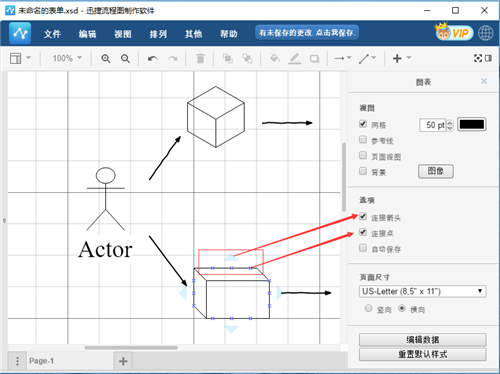Click the vertical canvas scrollbar
This screenshot has height=374, width=500.
pyautogui.click(x=344, y=177)
